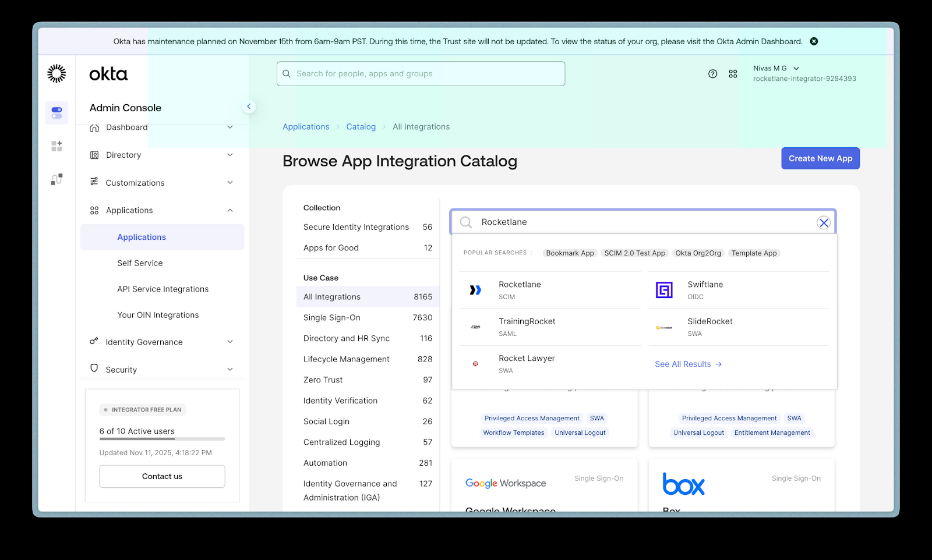The width and height of the screenshot is (932, 560).
Task: Filter by Identity Verification
Action: pyautogui.click(x=368, y=400)
